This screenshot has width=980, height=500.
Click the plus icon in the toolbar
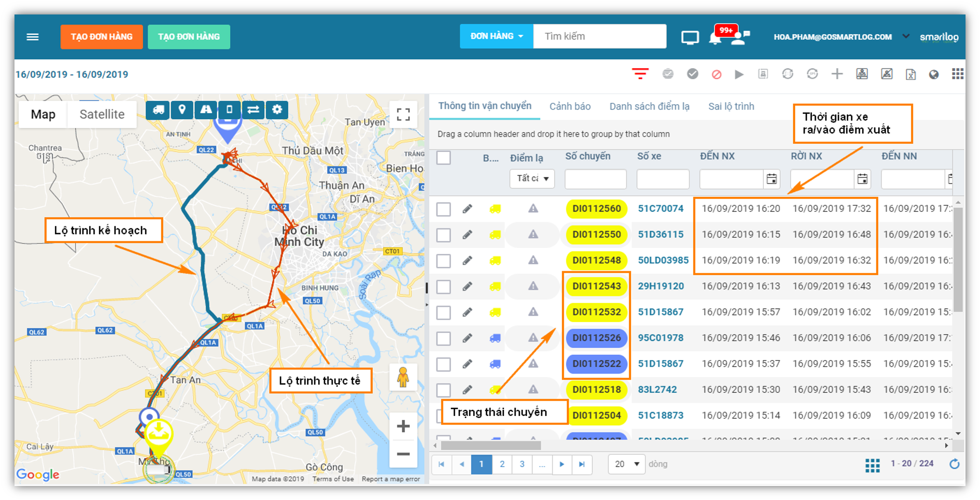837,74
